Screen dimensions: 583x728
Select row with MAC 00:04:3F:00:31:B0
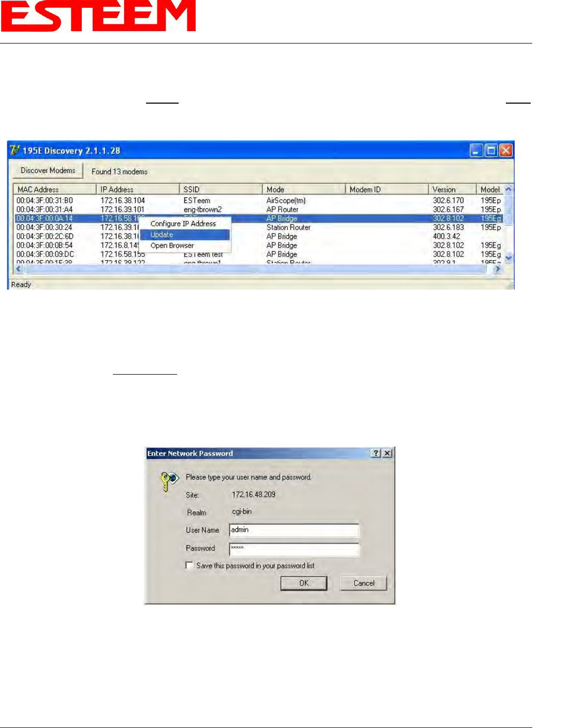pos(258,201)
